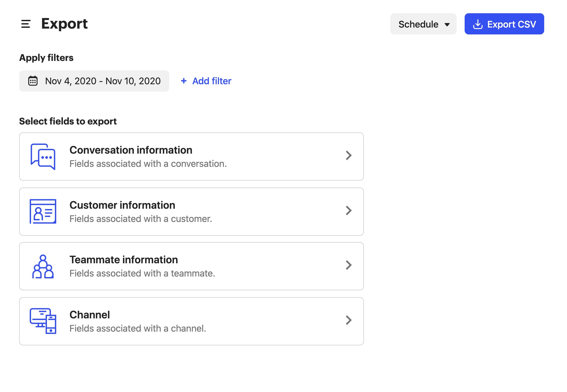Expand Channel section with its chevron

pos(348,320)
